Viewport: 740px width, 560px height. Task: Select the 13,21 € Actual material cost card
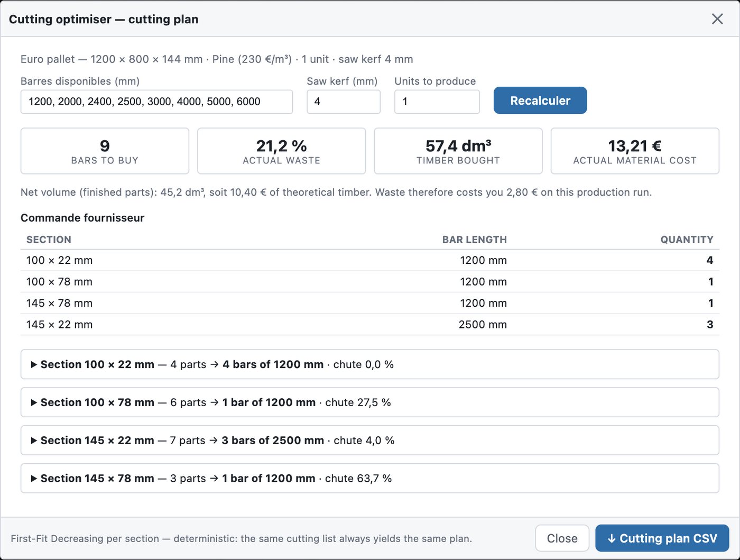coord(635,151)
